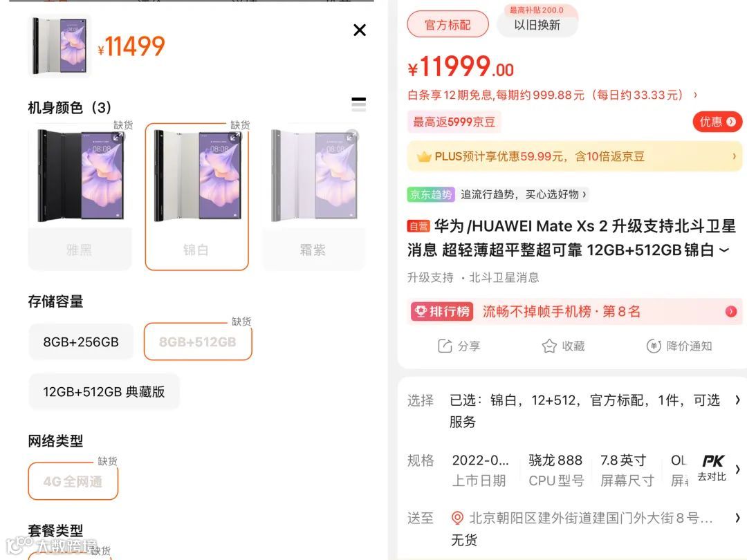The image size is (747, 560).
Task: Enlarge the 锦白 color image
Action: pos(234,137)
